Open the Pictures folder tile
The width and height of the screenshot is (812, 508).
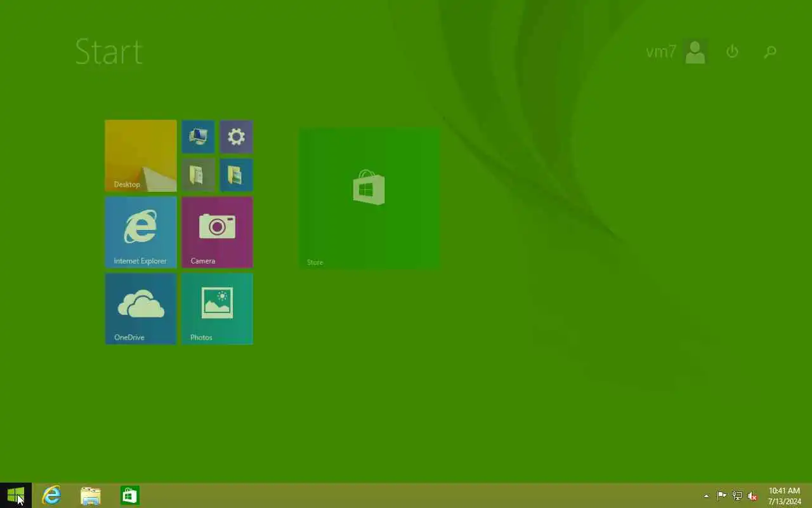237,175
